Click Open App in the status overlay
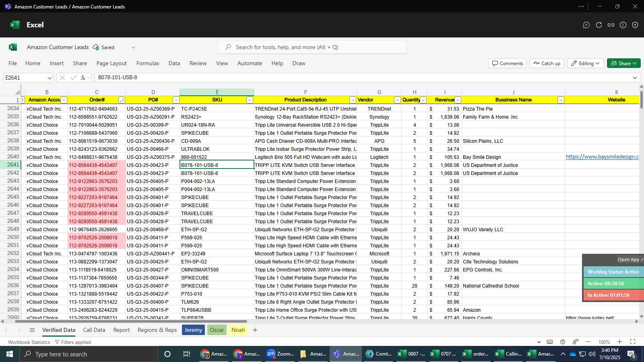Viewport: 644px width, 362px height. pyautogui.click(x=630, y=260)
